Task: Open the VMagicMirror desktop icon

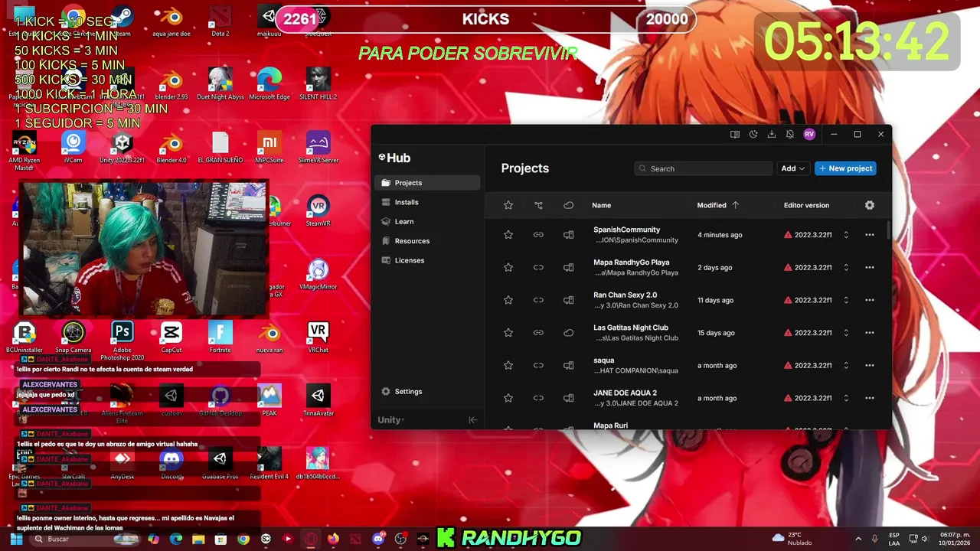Action: [x=318, y=275]
